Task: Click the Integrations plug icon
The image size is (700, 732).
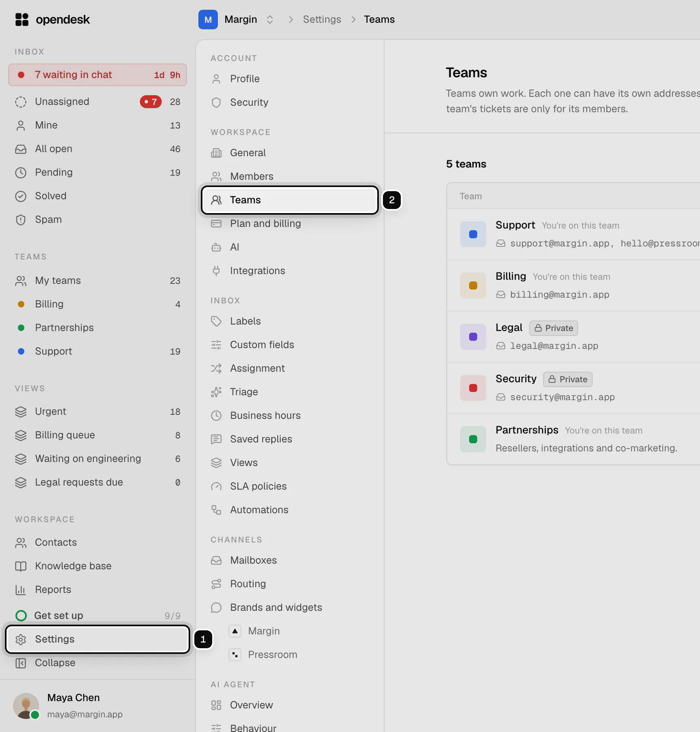Action: (216, 271)
